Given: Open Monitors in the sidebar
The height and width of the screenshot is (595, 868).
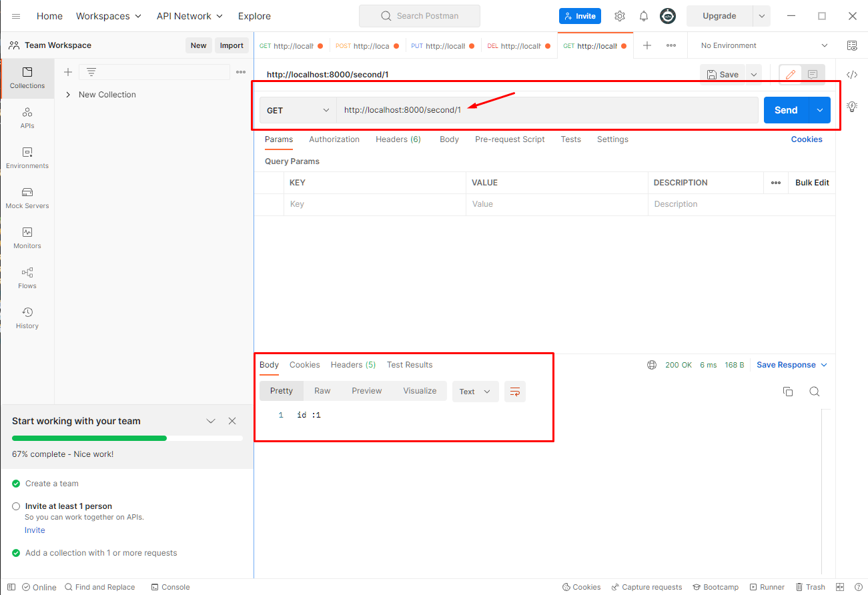Looking at the screenshot, I should tap(27, 238).
